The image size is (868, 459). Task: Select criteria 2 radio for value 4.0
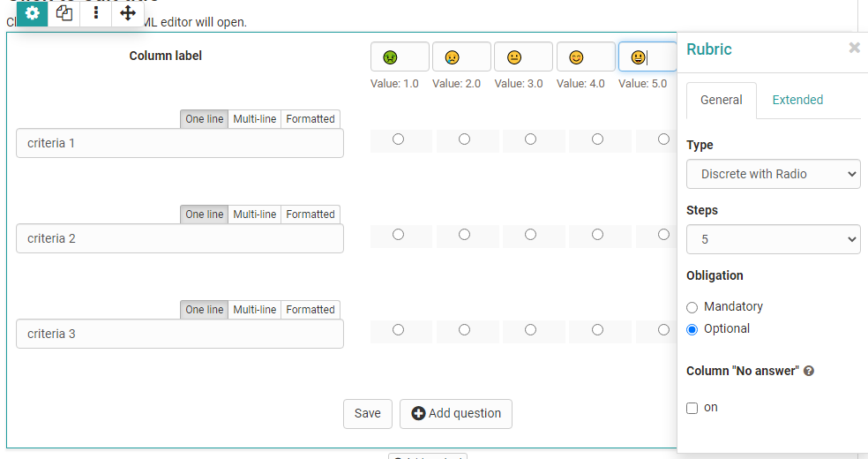(597, 234)
